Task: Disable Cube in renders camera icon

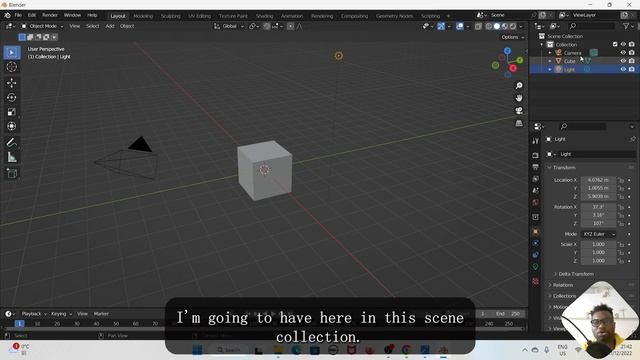Action: tap(631, 61)
